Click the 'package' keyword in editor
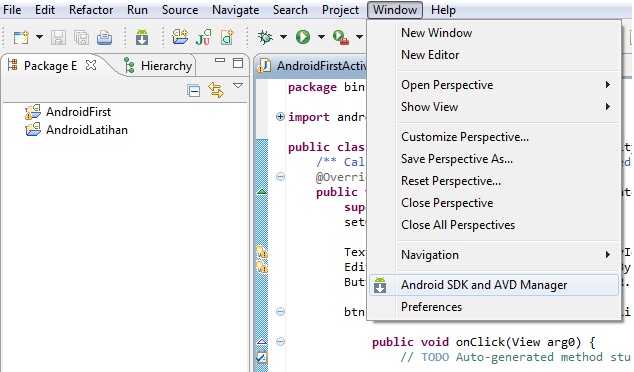Viewport: 634px width, 372px height. 312,87
